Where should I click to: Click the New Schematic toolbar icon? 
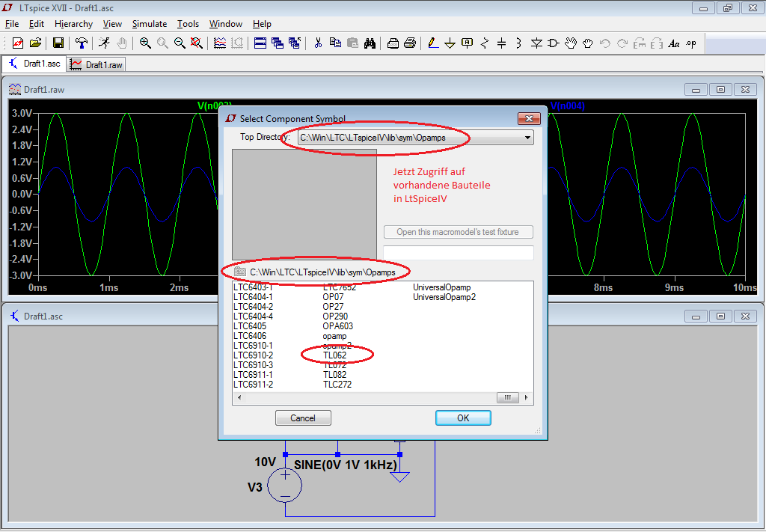[x=18, y=43]
